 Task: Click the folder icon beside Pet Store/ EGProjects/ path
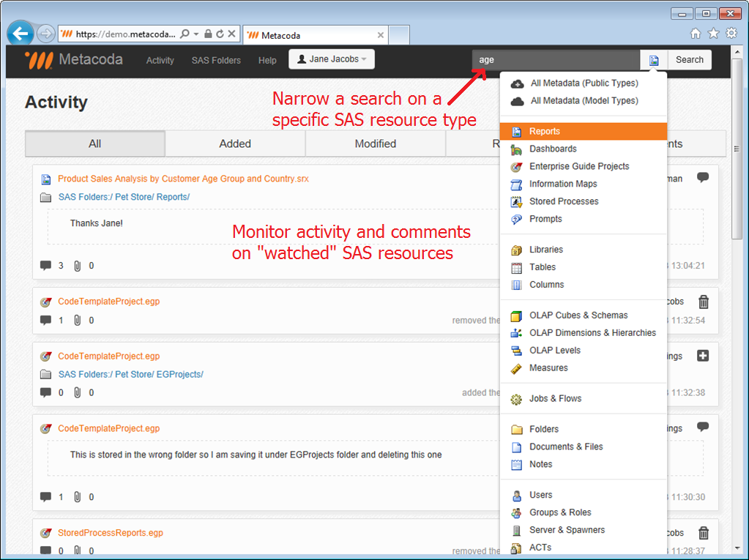[46, 374]
